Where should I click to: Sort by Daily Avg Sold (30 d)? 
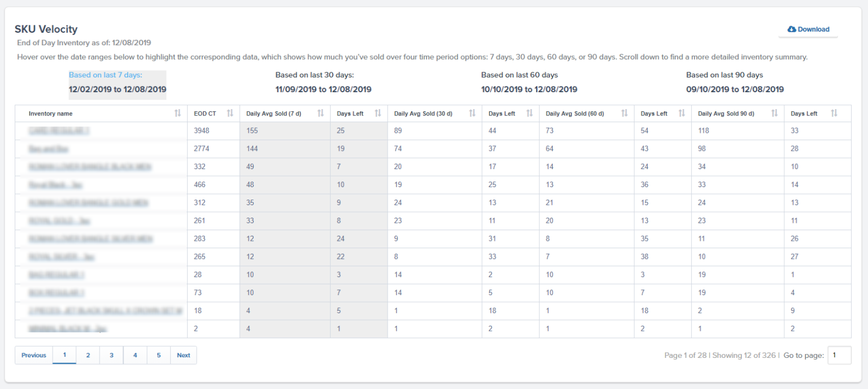(472, 113)
